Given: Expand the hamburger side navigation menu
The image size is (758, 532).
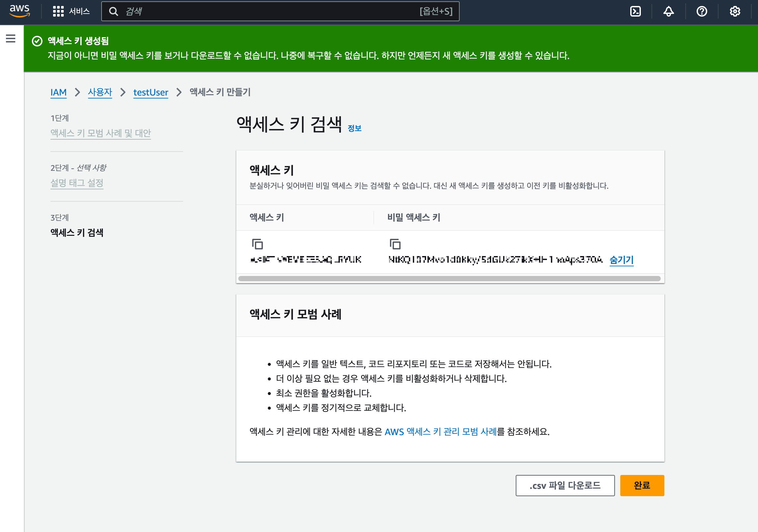Looking at the screenshot, I should 11,38.
